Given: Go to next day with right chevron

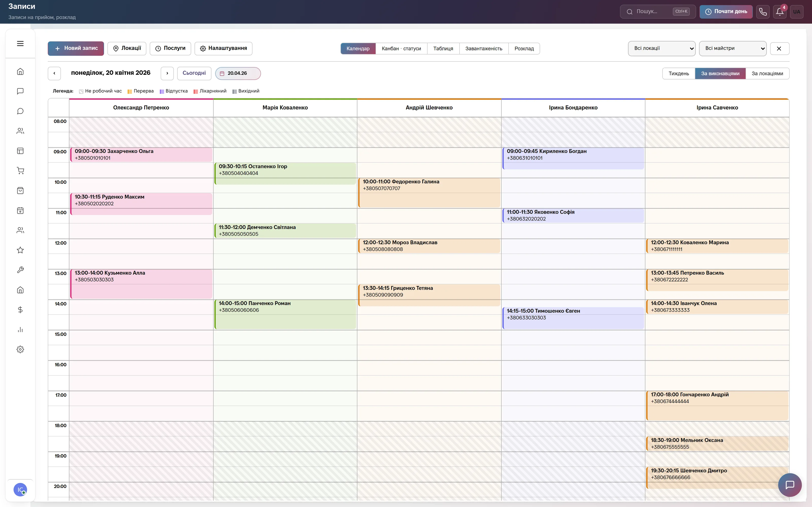Looking at the screenshot, I should (x=167, y=74).
